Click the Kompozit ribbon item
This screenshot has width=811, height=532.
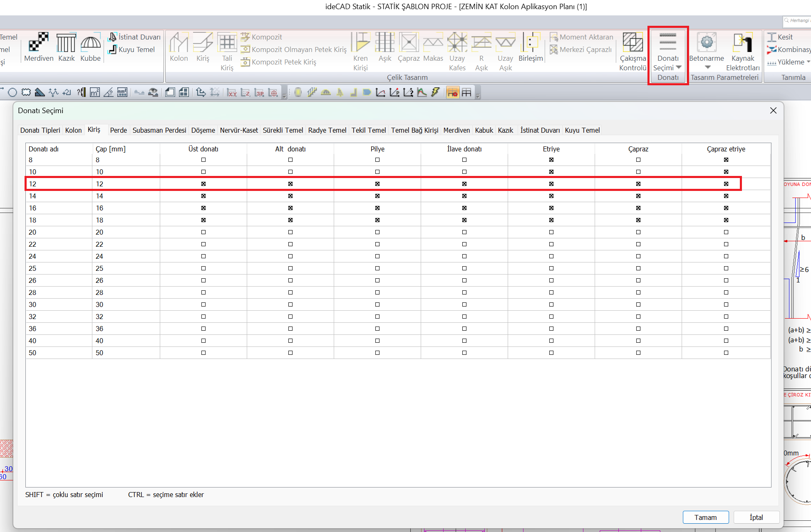coord(262,37)
